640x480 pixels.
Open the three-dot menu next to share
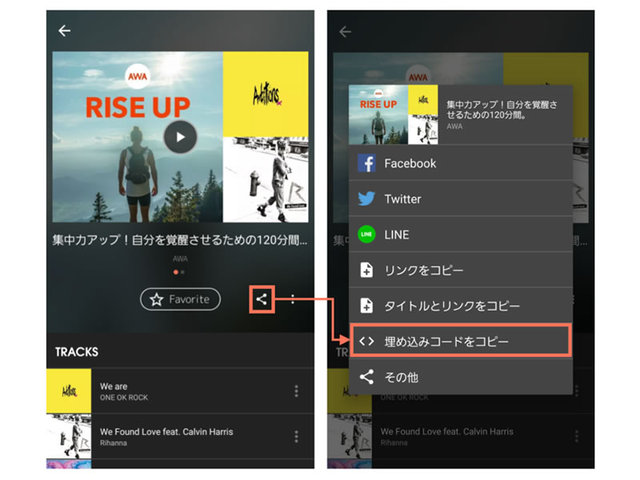point(293,300)
